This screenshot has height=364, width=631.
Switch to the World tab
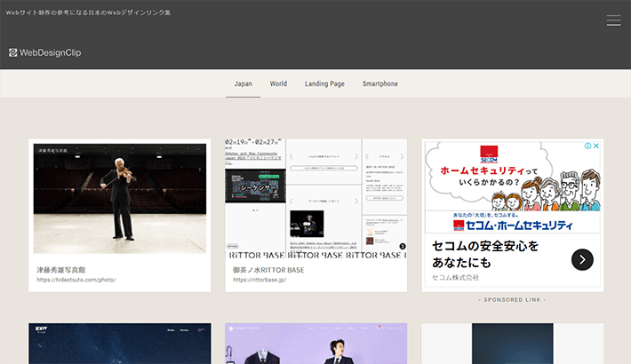click(278, 83)
